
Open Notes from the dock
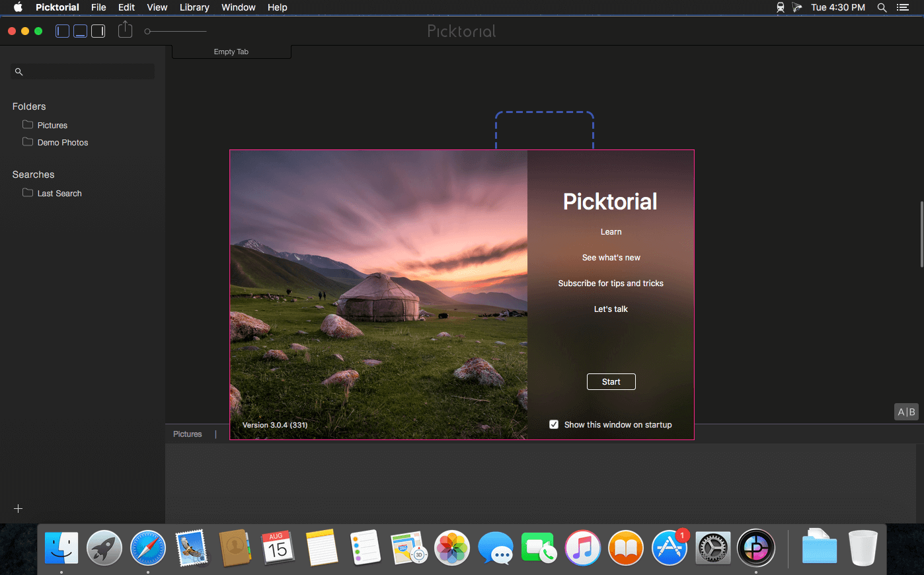322,549
